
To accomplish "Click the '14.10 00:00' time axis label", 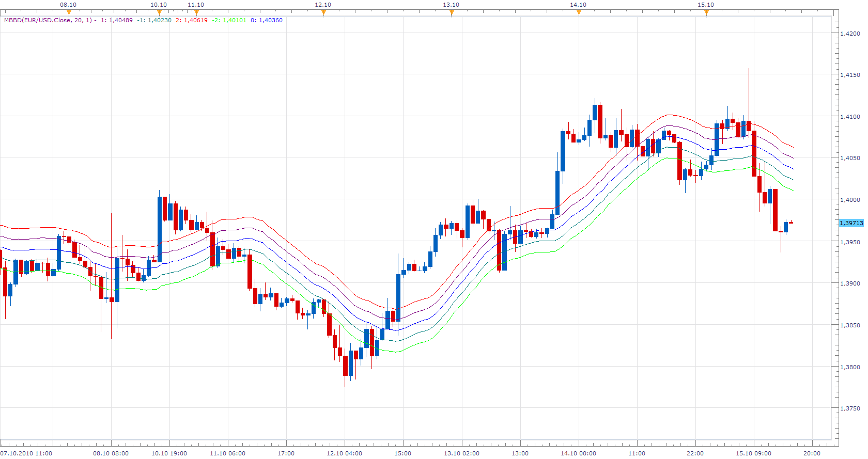I will click(x=579, y=453).
